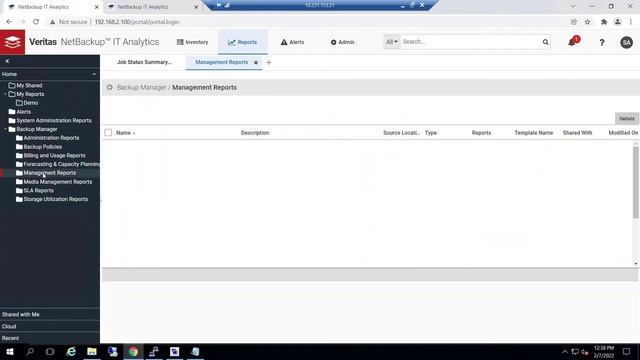Open the All search scope dropdown
640x360 pixels.
coord(391,42)
